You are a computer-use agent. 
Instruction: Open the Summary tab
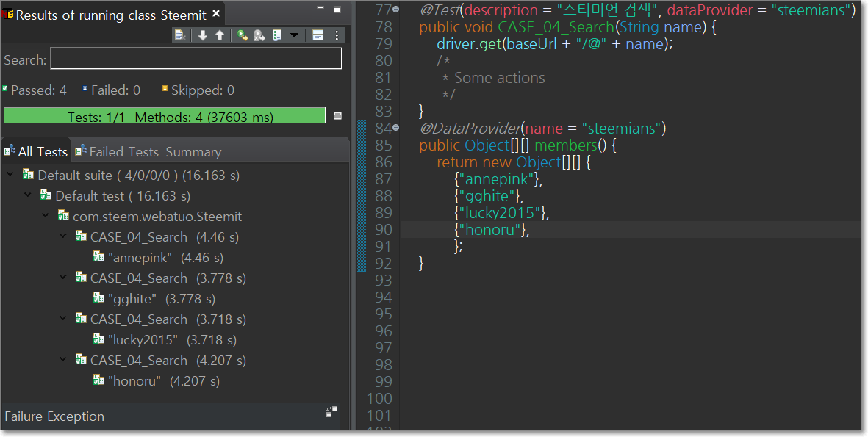tap(193, 151)
